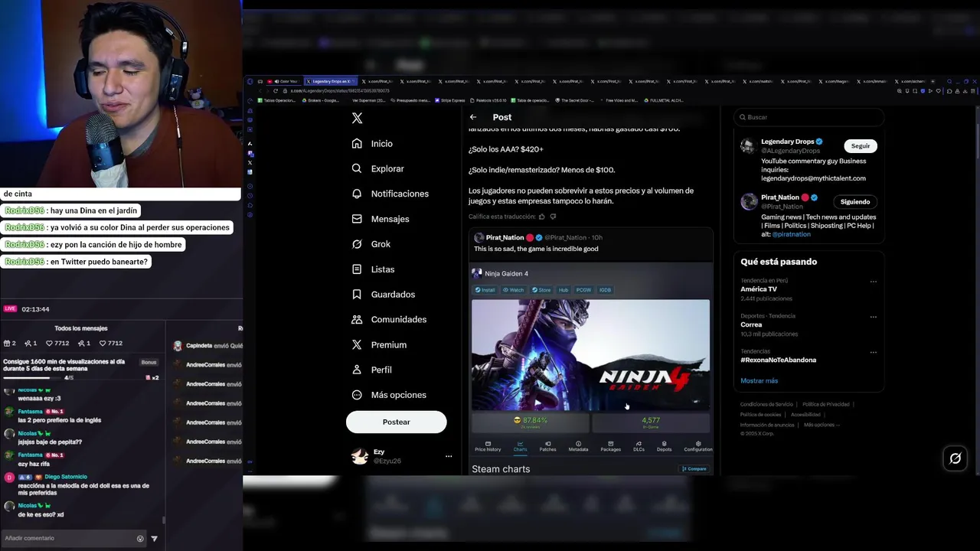
Task: Click the Hub button under Ninja Gaiden 4
Action: (x=563, y=290)
